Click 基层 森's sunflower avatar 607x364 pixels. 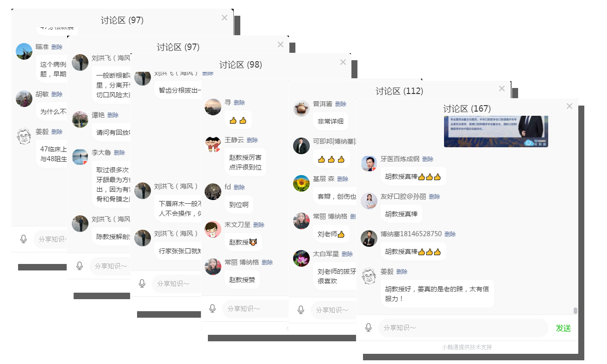(301, 183)
